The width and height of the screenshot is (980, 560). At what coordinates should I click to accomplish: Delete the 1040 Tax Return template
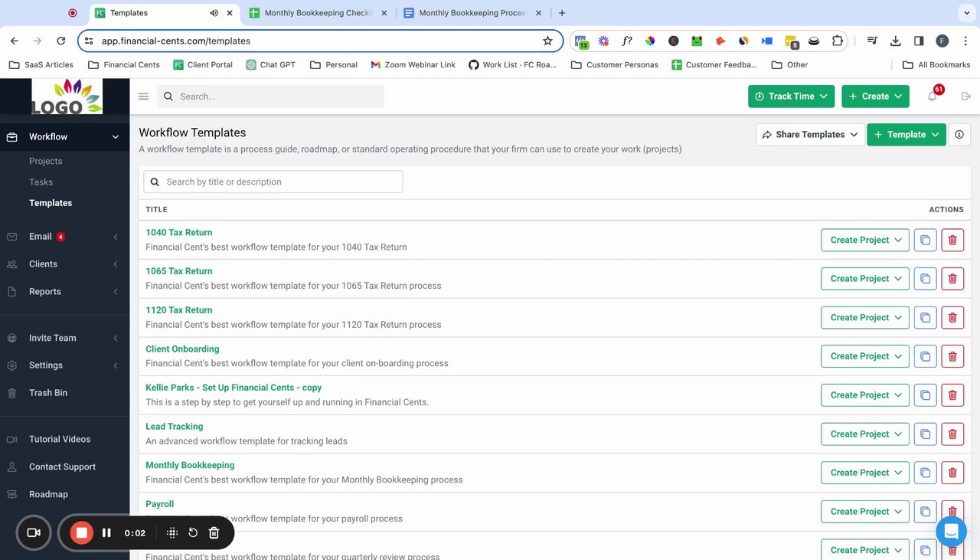952,240
